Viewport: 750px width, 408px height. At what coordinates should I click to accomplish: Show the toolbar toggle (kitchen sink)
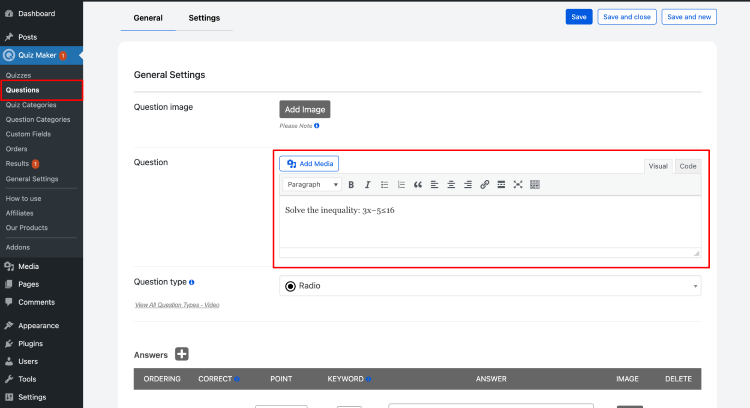535,185
